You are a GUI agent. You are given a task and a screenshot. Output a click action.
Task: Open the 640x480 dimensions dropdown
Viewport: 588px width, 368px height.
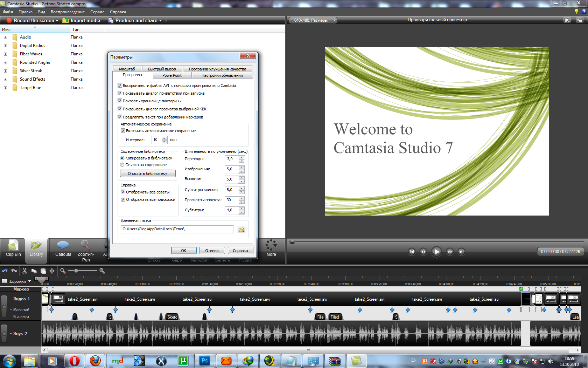coord(313,20)
